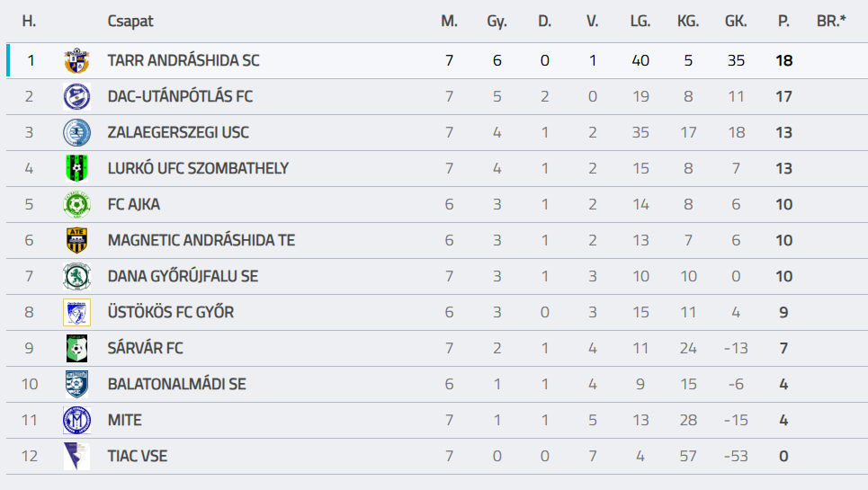Open the TARR ANDRÁSHIDA SC team link
The height and width of the screenshot is (490, 868).
[x=183, y=61]
